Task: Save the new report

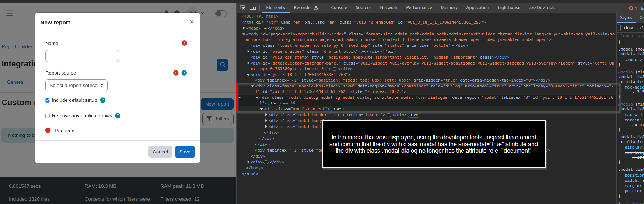Action: [x=185, y=152]
